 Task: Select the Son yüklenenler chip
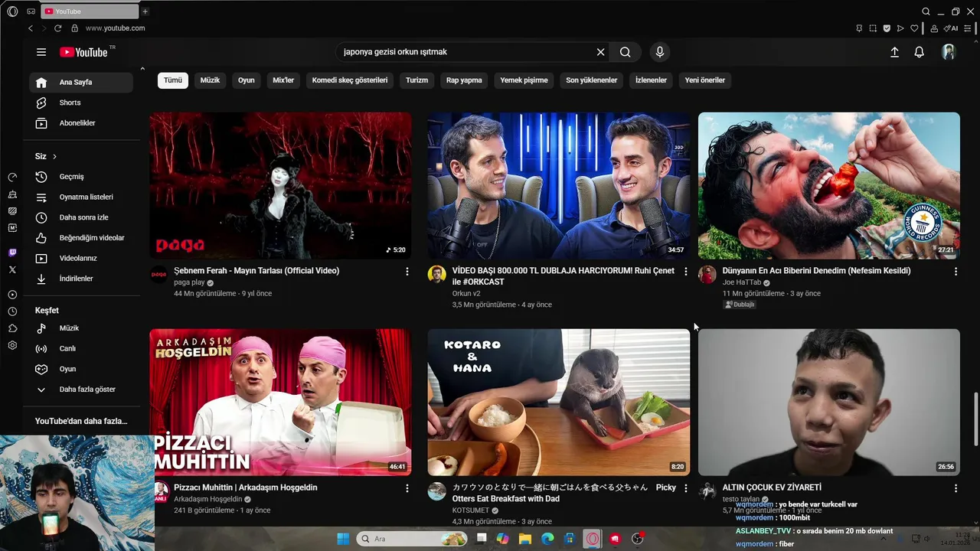(591, 80)
